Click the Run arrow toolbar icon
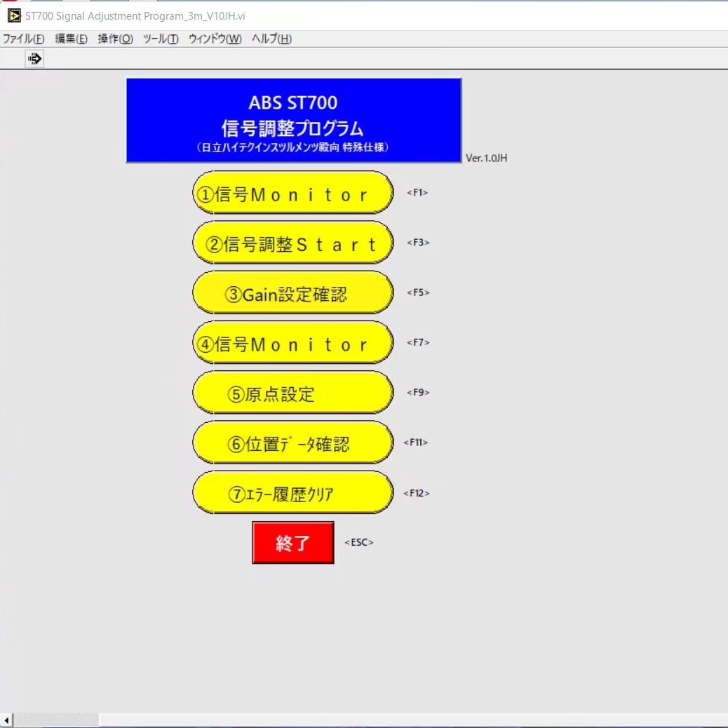Image resolution: width=728 pixels, height=728 pixels. (x=34, y=60)
